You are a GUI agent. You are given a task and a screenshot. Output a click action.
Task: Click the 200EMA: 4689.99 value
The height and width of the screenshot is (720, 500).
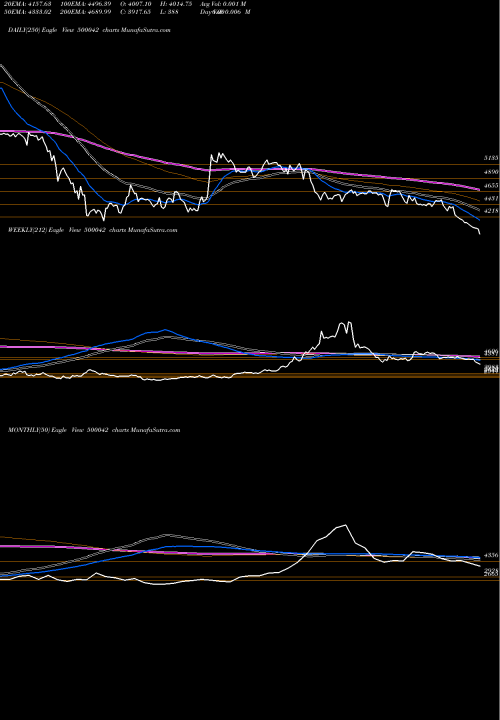click(x=86, y=12)
